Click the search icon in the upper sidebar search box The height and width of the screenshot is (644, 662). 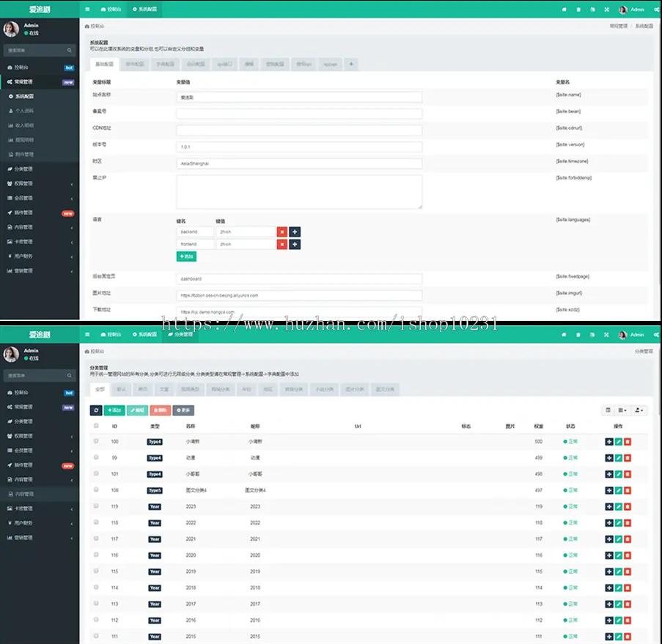(x=69, y=51)
